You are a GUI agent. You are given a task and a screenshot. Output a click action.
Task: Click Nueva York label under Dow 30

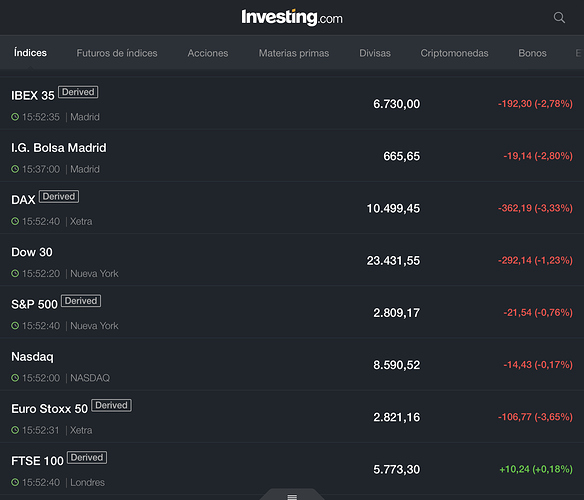[94, 273]
